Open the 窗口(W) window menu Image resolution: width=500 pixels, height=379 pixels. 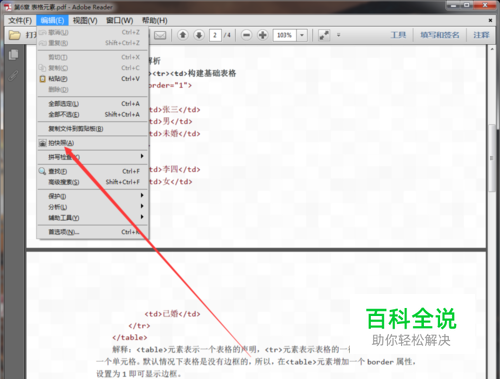[x=119, y=21]
